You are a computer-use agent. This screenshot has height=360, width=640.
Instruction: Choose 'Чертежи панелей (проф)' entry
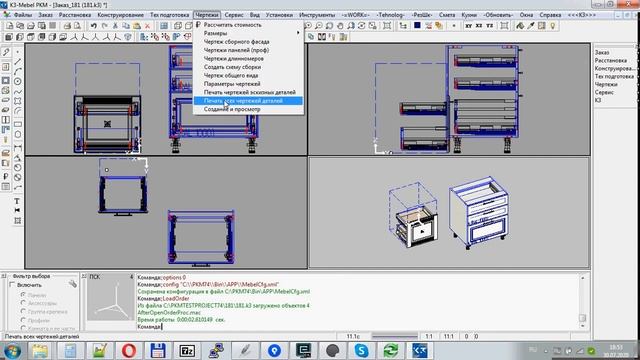tap(248, 50)
